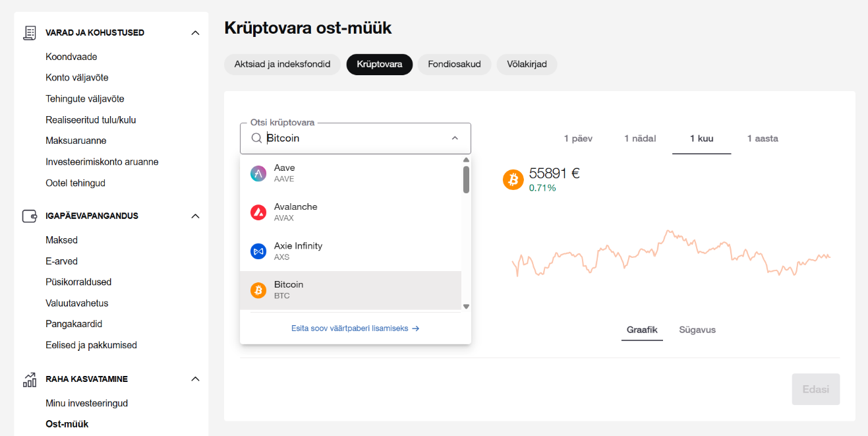Viewport: 868px width, 436px height.
Task: Go to Pangakaardid
Action: (74, 325)
